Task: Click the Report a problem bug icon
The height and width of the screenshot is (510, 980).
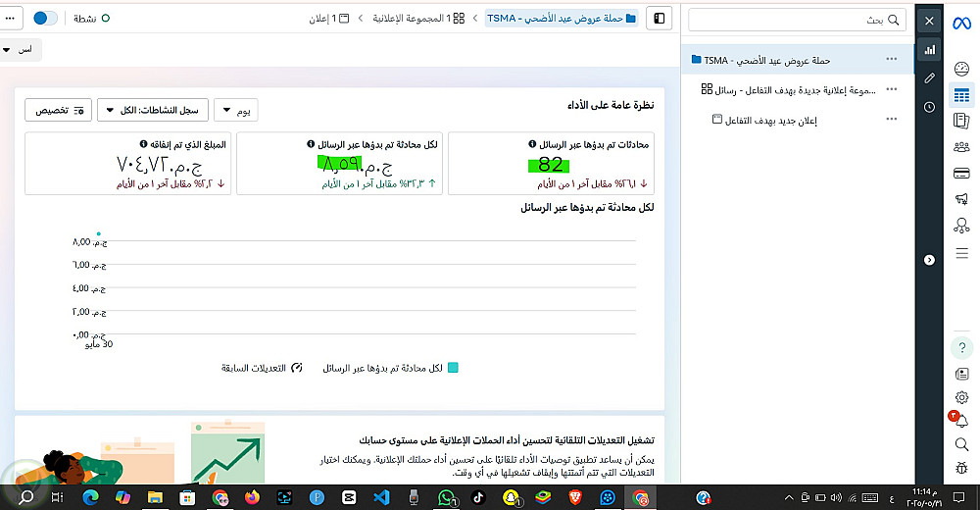Action: click(x=962, y=468)
